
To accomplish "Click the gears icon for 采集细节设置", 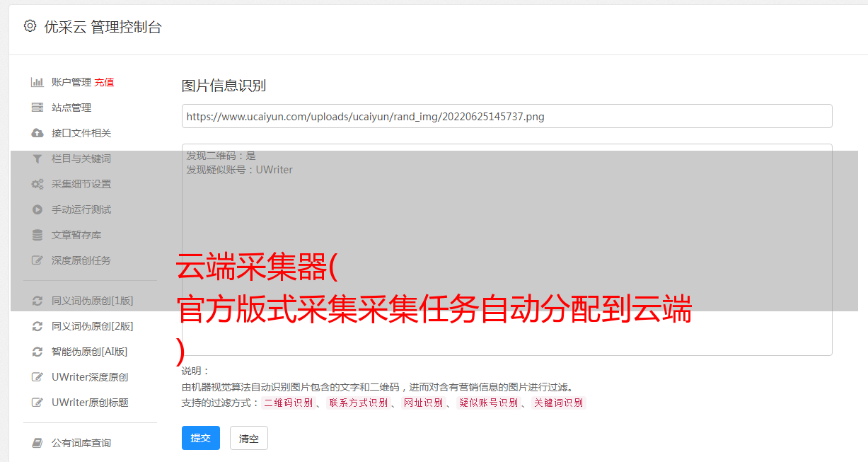I will click(37, 184).
